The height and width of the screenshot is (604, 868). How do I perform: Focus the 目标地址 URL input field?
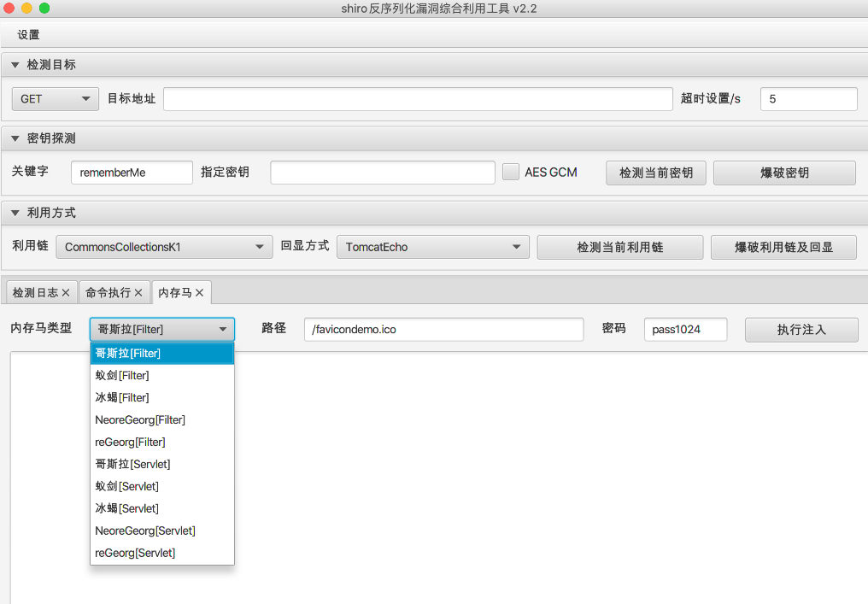click(x=418, y=99)
